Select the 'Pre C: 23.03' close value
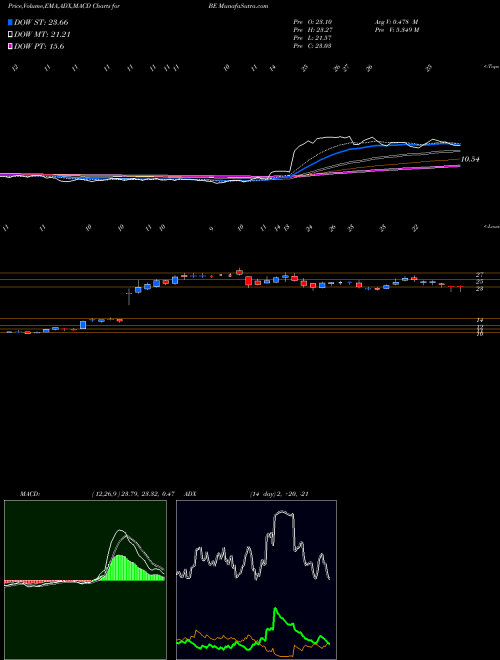The image size is (500, 660). (x=312, y=46)
